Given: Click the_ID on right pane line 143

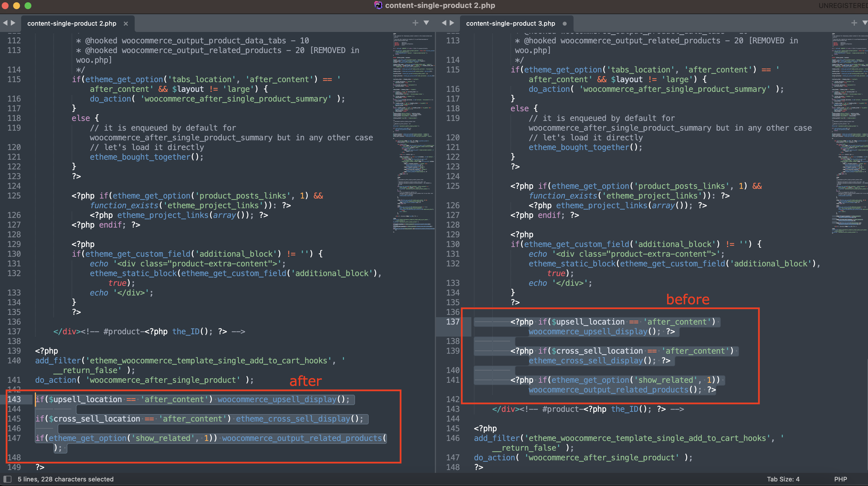Looking at the screenshot, I should pyautogui.click(x=625, y=409).
